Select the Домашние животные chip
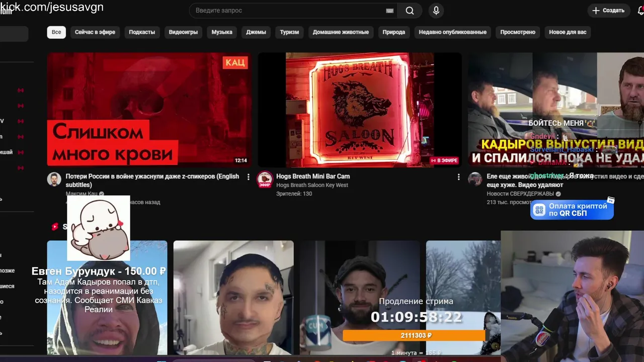 click(341, 32)
